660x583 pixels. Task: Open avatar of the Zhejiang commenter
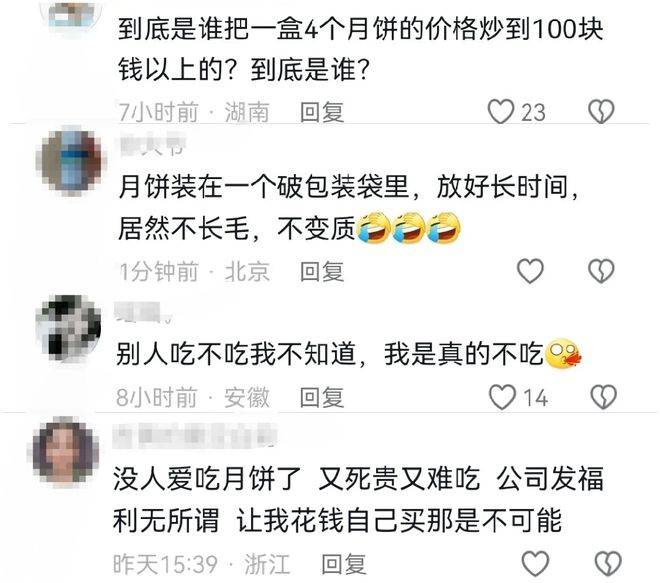click(x=66, y=452)
